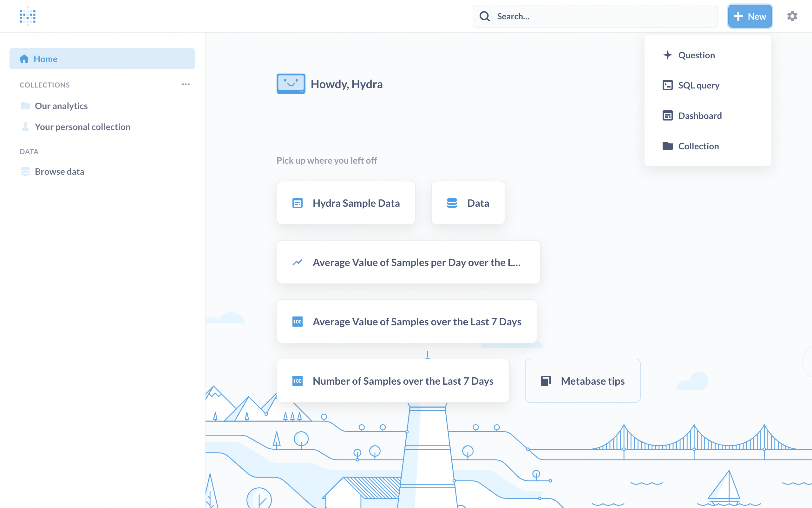The width and height of the screenshot is (812, 508).
Task: Create a new Collection from menu
Action: click(698, 146)
